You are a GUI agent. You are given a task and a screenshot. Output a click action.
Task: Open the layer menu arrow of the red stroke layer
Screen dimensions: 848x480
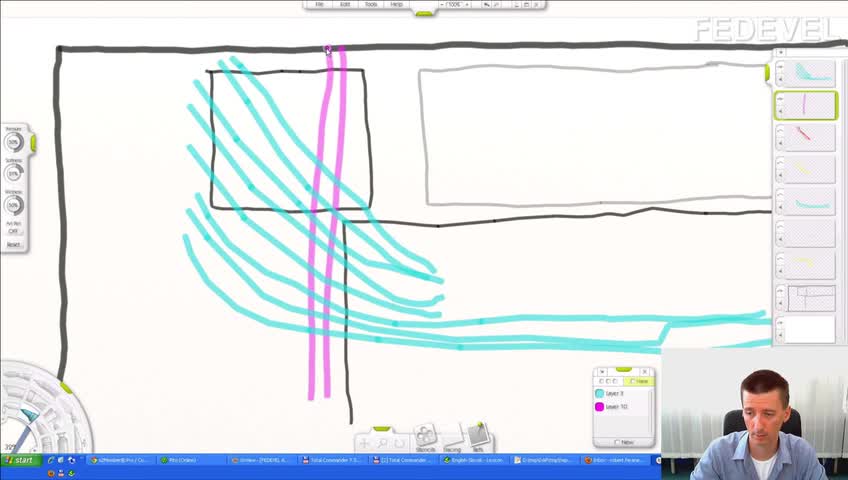[x=780, y=143]
